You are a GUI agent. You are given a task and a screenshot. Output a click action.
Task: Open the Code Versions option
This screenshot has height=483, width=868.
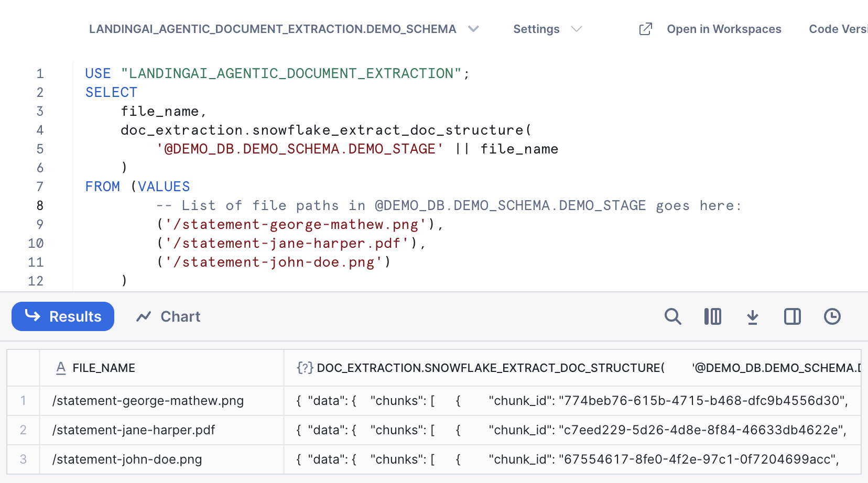[838, 29]
